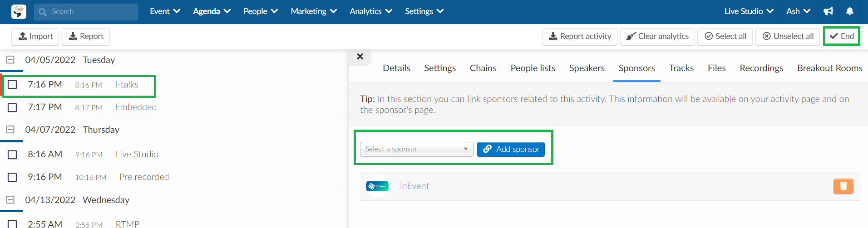Click into the Search field
The image size is (868, 228).
point(86,12)
